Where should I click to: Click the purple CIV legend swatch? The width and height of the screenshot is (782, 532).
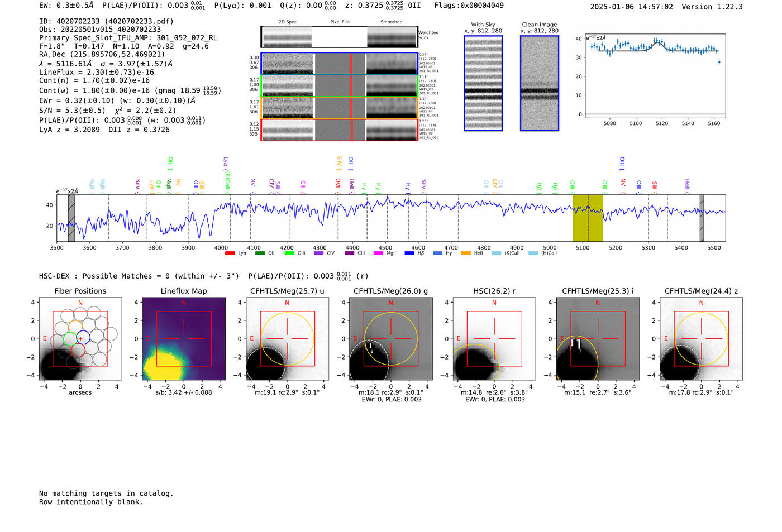click(319, 253)
